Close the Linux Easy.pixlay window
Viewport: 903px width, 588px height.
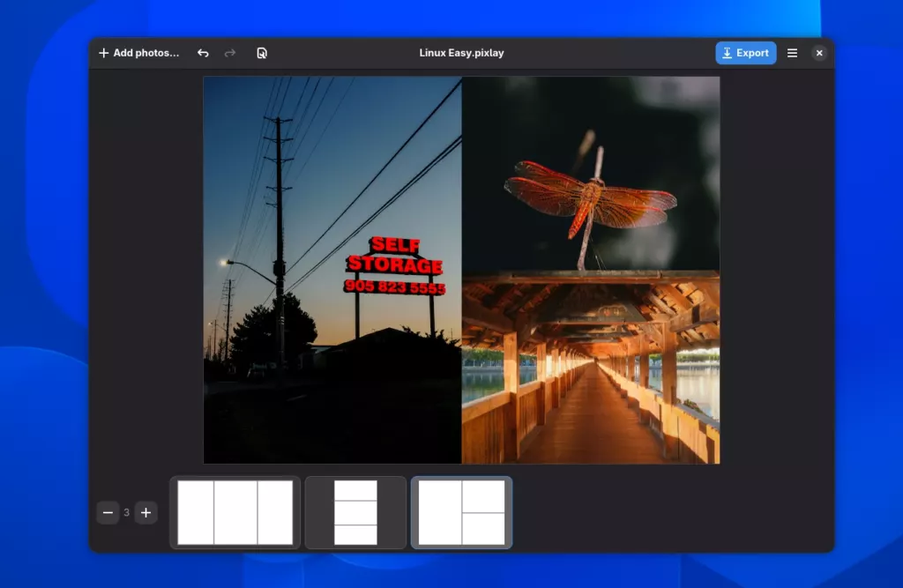click(819, 53)
